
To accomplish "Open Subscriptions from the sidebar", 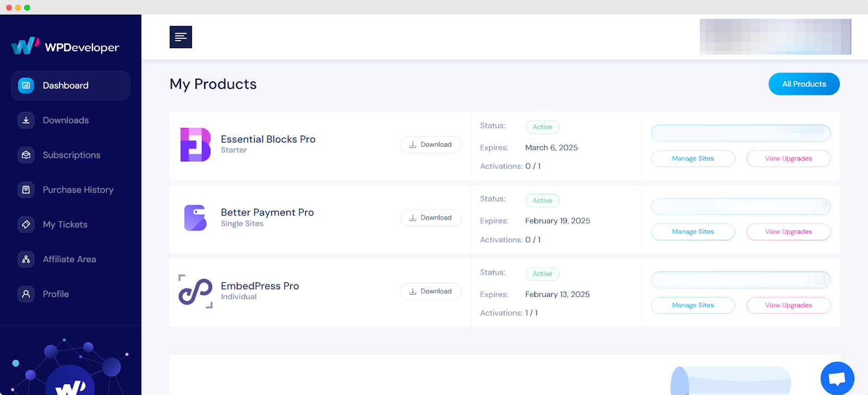I will coord(71,155).
